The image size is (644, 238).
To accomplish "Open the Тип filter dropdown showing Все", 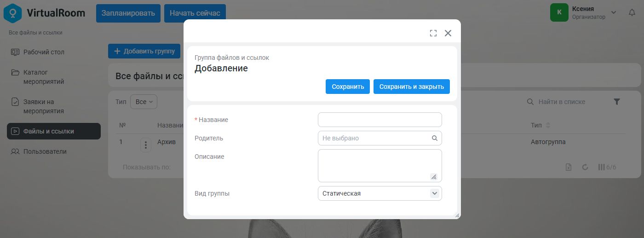I will [144, 102].
